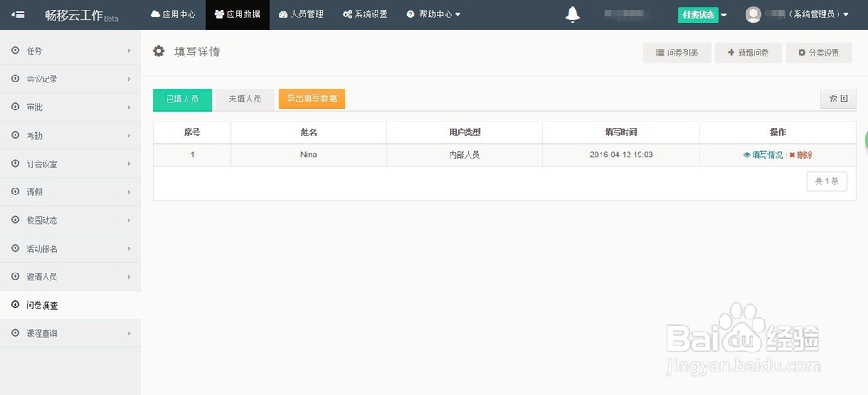Open the 系统管理员 account dropdown
868x395 pixels.
tap(819, 15)
